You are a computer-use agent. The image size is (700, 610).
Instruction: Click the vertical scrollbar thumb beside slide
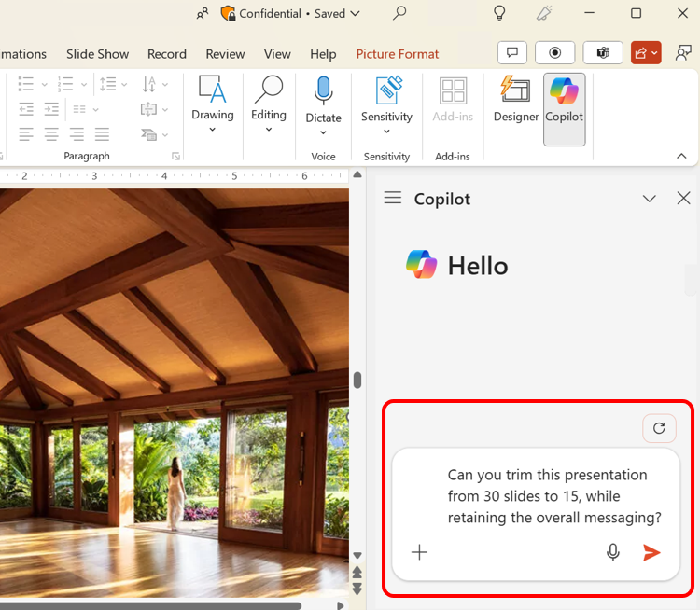357,381
